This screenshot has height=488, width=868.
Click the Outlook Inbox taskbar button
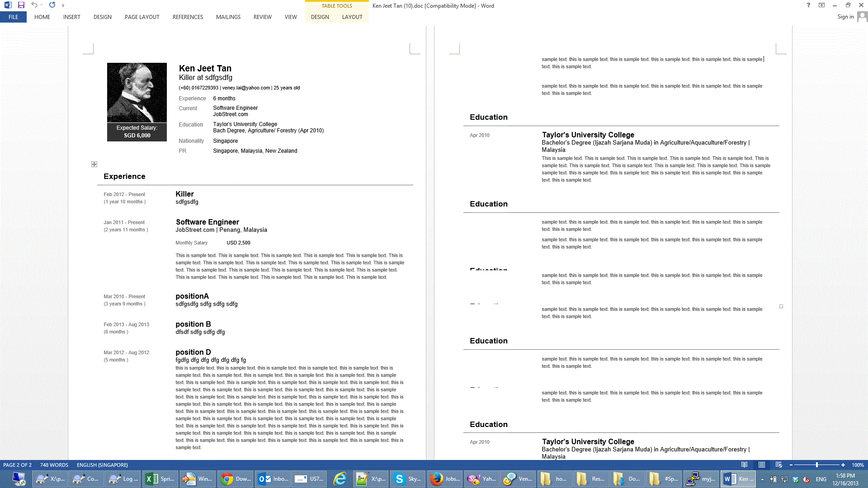pyautogui.click(x=273, y=479)
